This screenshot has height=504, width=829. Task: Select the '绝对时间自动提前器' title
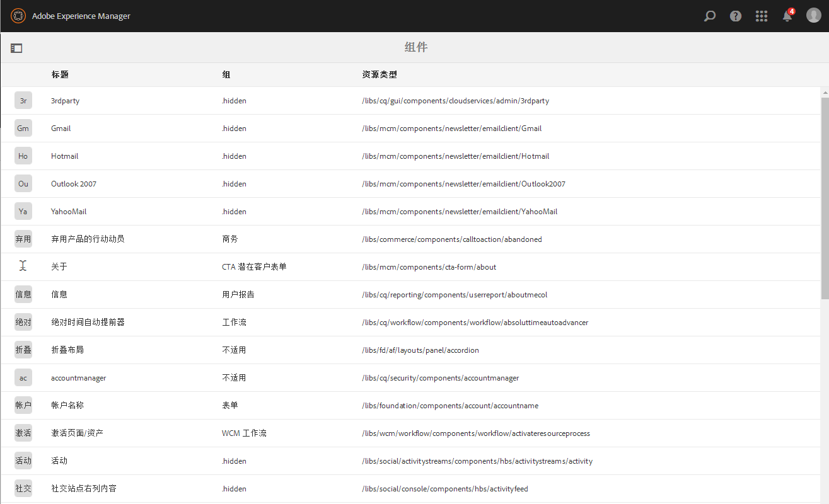(88, 323)
